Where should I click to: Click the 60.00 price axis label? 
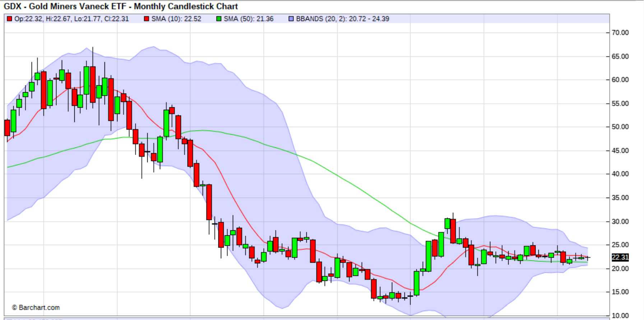pyautogui.click(x=620, y=80)
